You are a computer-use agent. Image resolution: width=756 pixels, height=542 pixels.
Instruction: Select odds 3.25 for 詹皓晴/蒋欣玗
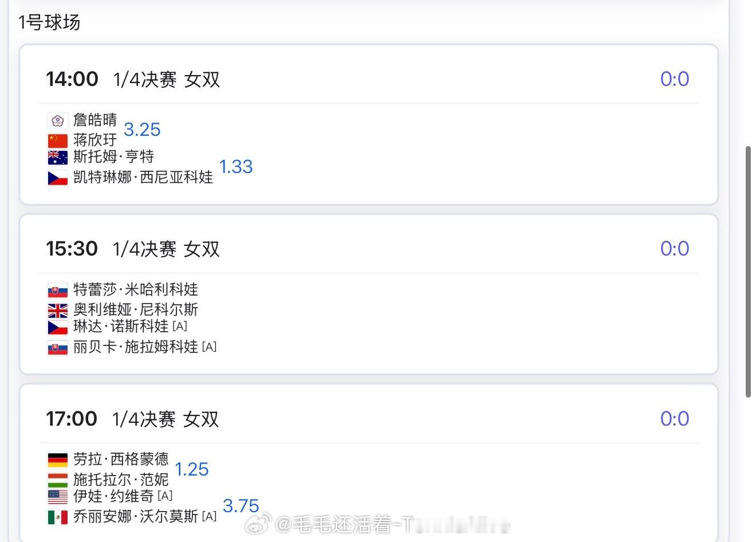click(x=142, y=129)
